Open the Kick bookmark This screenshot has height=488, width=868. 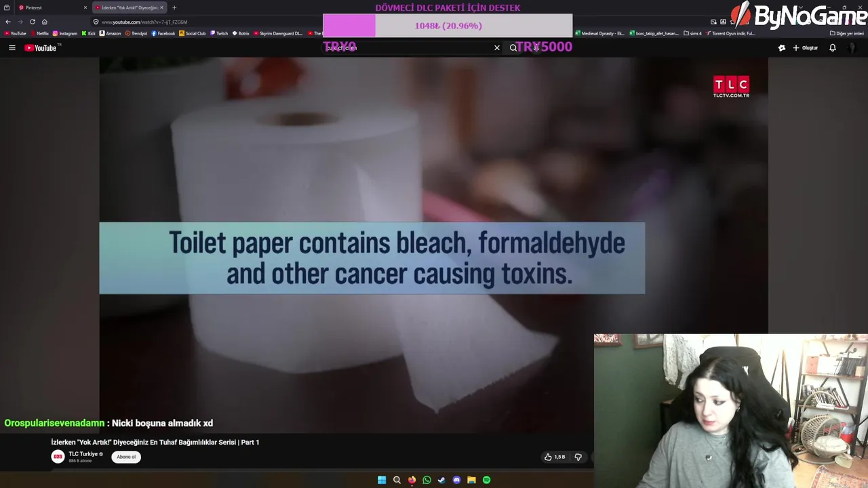coord(89,33)
